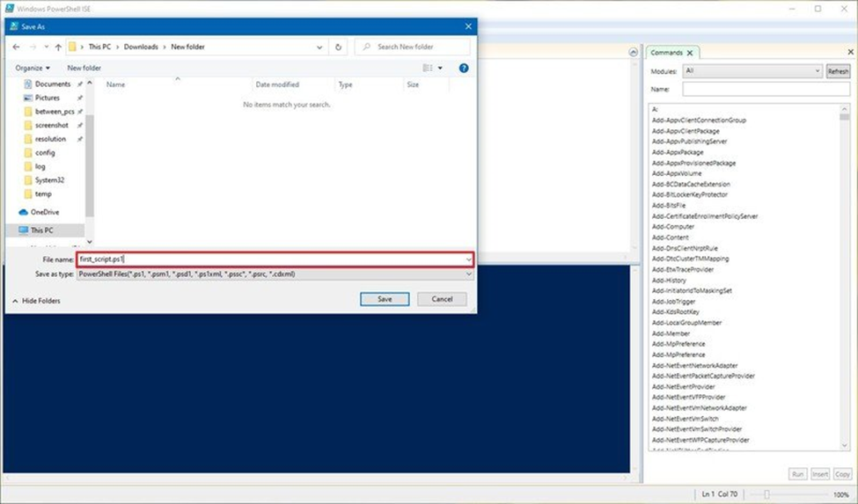The image size is (858, 504).
Task: Open the config folder
Action: coord(45,152)
